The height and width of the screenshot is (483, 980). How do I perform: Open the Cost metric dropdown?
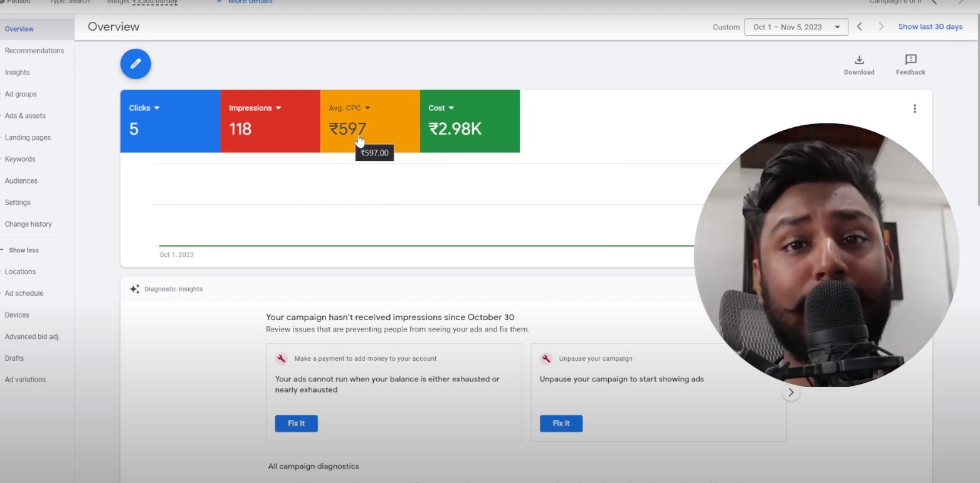pyautogui.click(x=441, y=108)
